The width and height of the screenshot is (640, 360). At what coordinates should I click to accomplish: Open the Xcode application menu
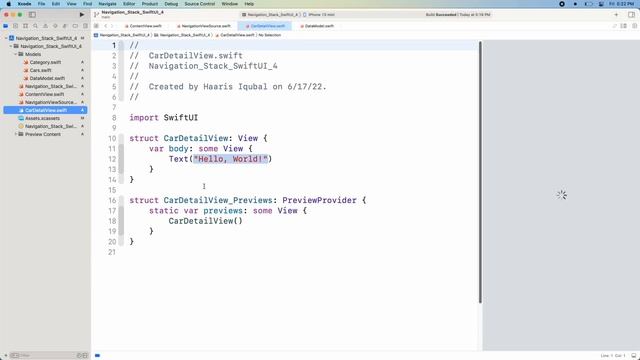[x=24, y=4]
